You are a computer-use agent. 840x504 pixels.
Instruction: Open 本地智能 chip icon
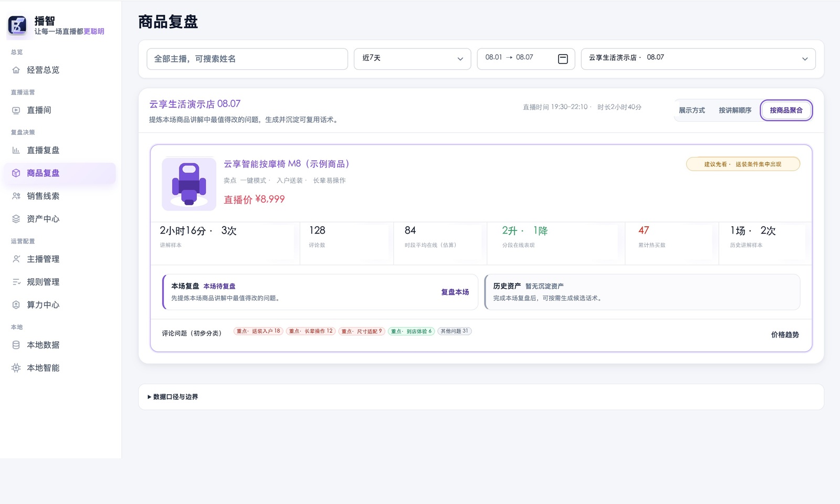16,367
